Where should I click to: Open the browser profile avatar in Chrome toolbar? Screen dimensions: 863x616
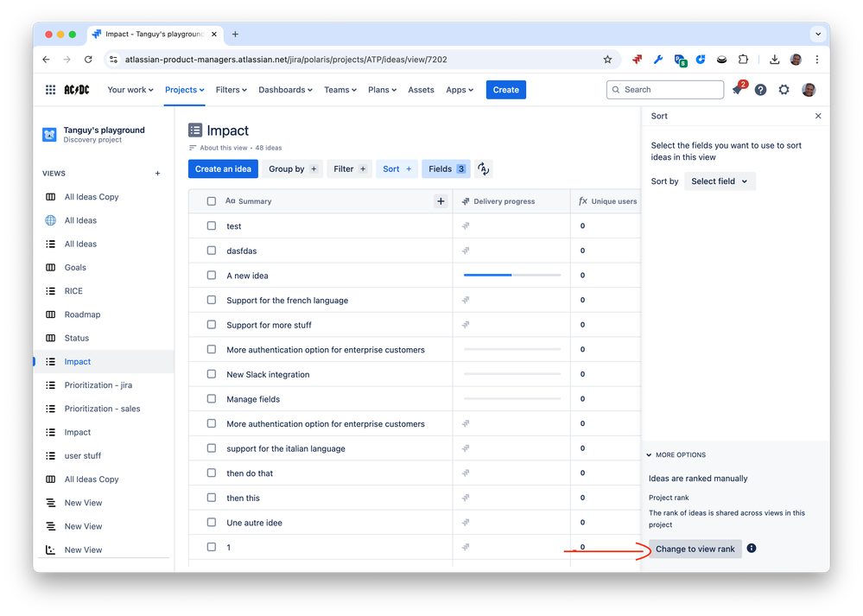coord(796,60)
